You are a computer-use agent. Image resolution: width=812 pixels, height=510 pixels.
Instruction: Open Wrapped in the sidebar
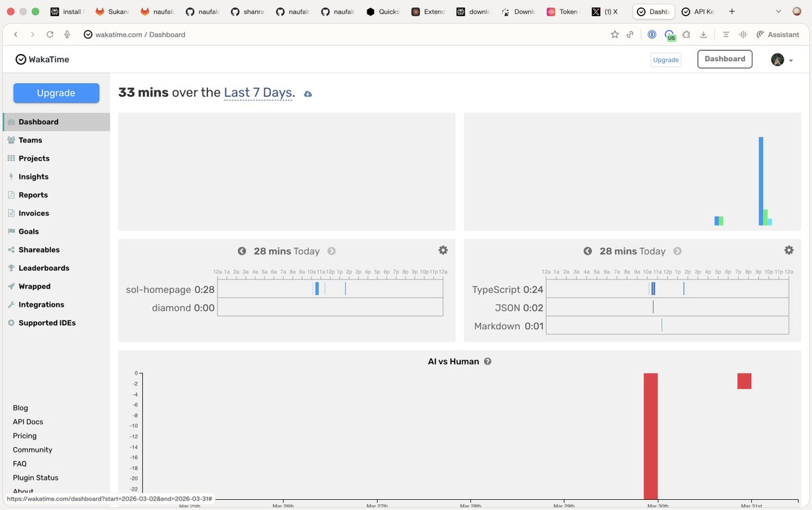(x=35, y=286)
